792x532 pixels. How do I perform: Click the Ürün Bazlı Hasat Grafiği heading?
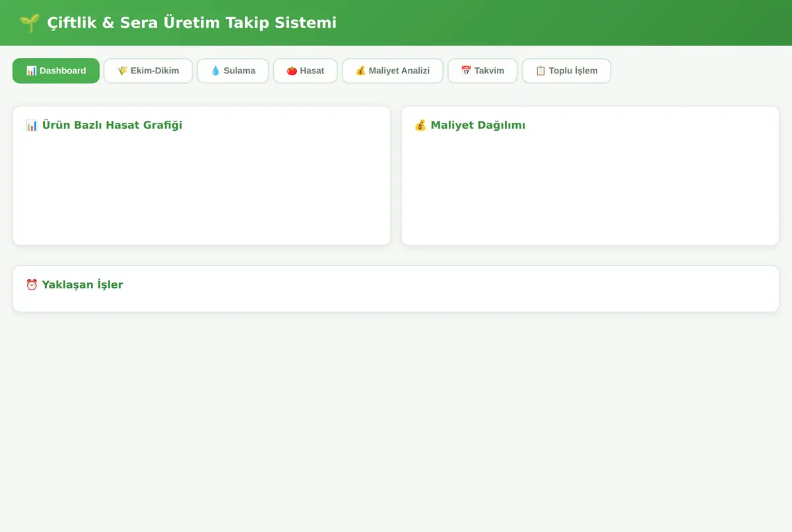tap(112, 125)
